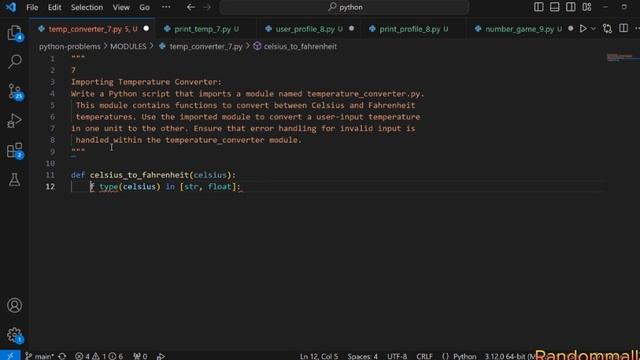The image size is (640, 360).
Task: Open the Customize Layout icon
Action: [587, 7]
